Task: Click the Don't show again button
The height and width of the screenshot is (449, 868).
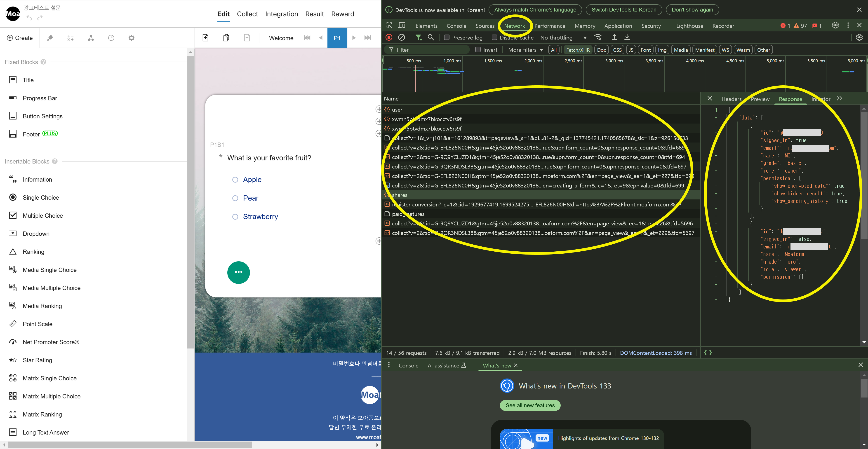Action: [692, 10]
